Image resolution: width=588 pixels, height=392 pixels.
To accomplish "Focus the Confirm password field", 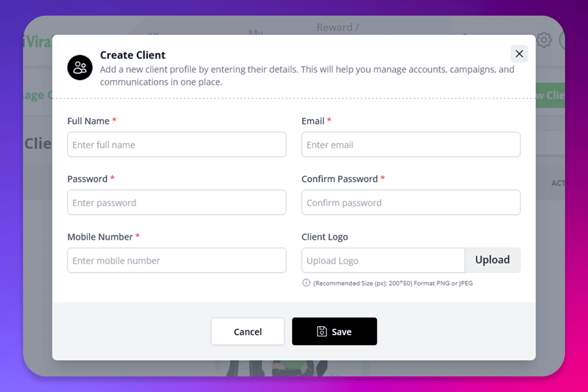I will pyautogui.click(x=411, y=203).
